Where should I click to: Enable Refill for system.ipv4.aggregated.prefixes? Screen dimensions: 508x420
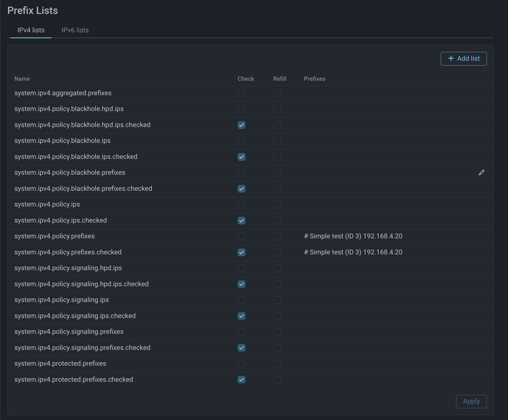click(x=277, y=93)
